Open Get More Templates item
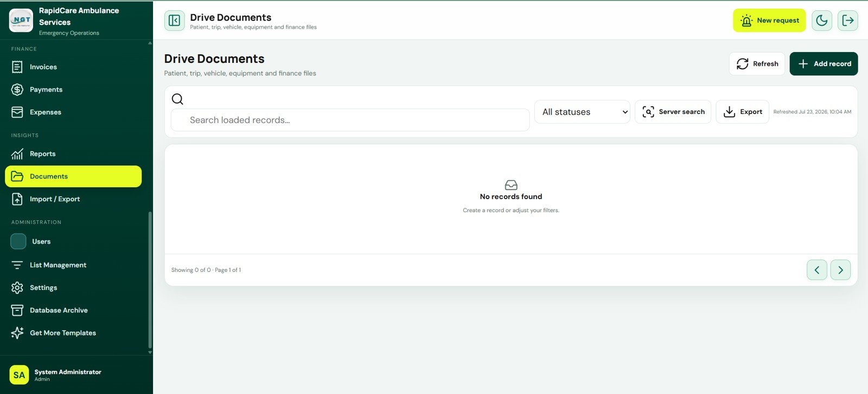 [73, 333]
